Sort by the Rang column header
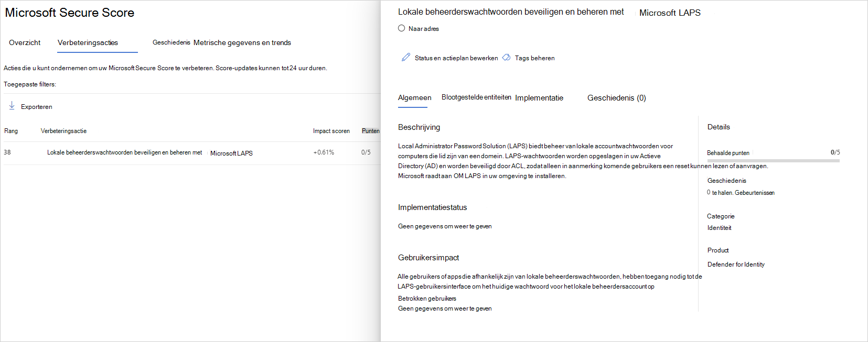Image resolution: width=868 pixels, height=342 pixels. point(11,131)
